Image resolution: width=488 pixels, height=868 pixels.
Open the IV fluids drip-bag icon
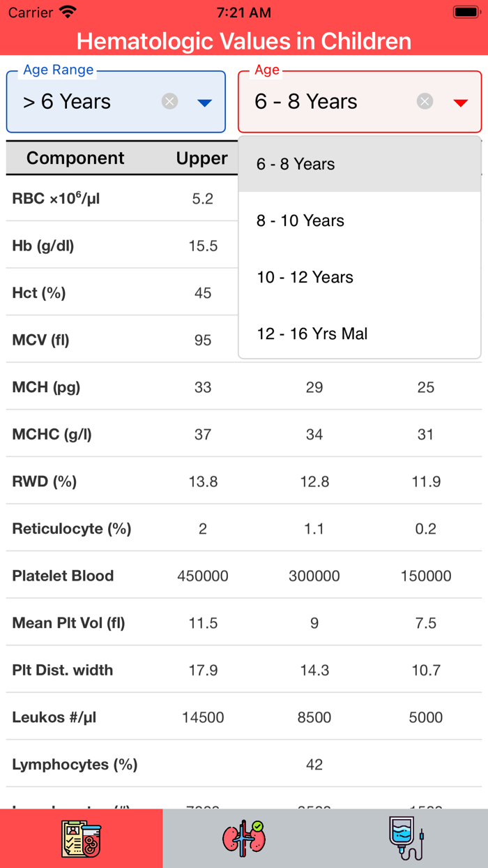(x=406, y=837)
